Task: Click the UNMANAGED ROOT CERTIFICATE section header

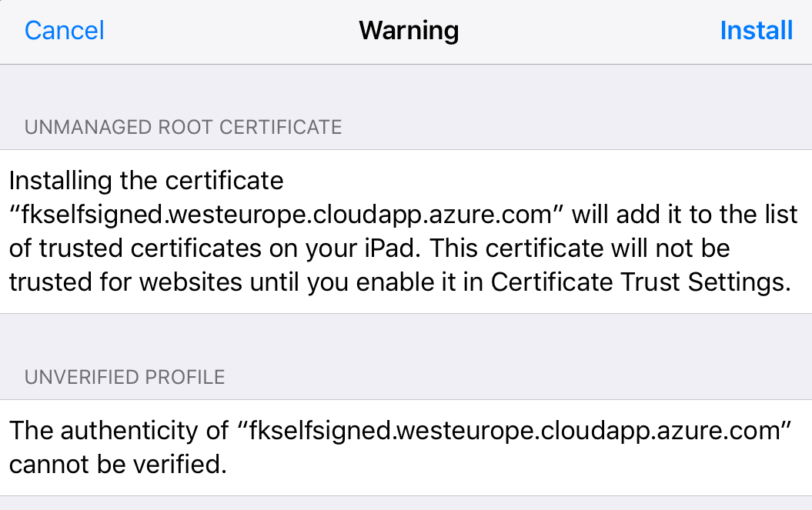Action: tap(183, 127)
